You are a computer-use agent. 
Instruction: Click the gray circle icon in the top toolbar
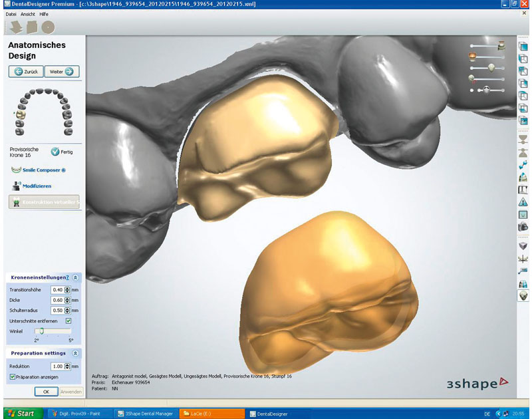click(x=48, y=27)
